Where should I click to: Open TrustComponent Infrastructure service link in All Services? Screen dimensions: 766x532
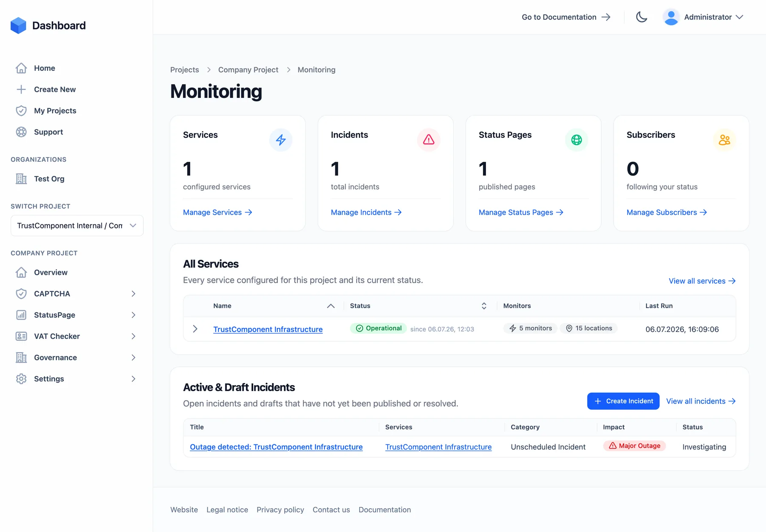coord(268,329)
